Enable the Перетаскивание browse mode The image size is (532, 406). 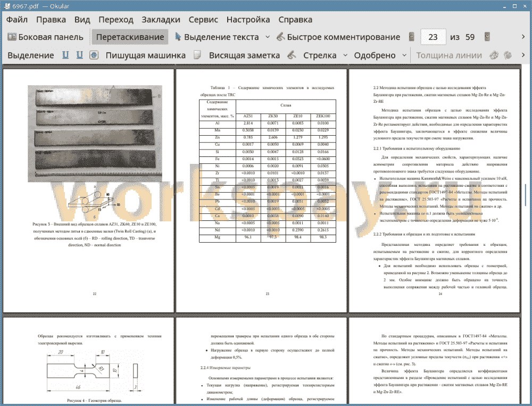(x=130, y=37)
